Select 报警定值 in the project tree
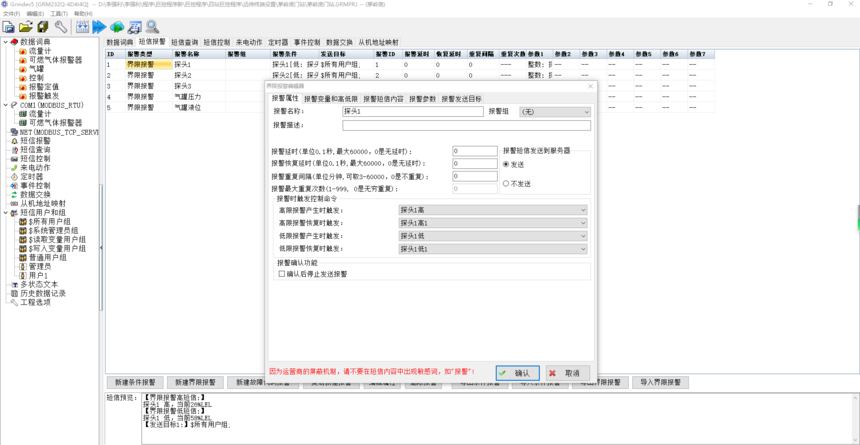The image size is (860, 445). [x=43, y=87]
